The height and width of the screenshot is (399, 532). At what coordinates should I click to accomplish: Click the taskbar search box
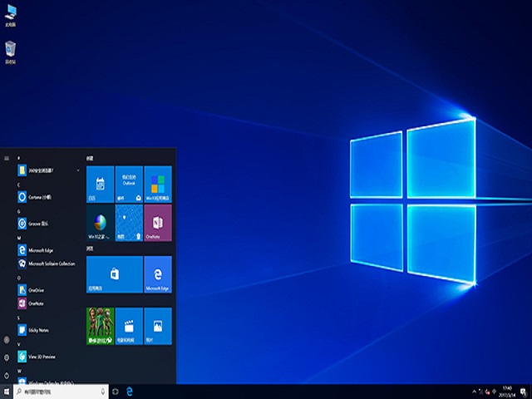60,391
